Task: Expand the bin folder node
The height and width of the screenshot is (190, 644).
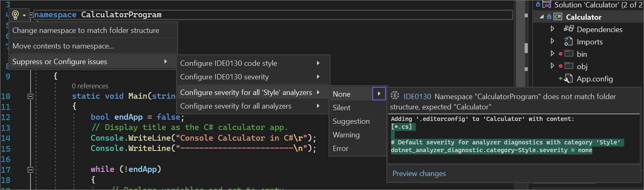Action: [x=553, y=54]
